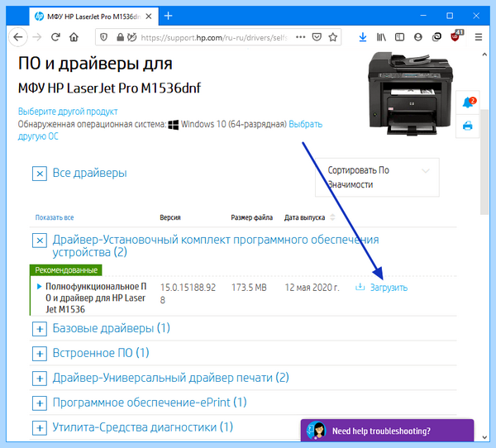Image resolution: width=496 pixels, height=448 pixels.
Task: Close the HP LaserJet tab
Action: (x=148, y=17)
